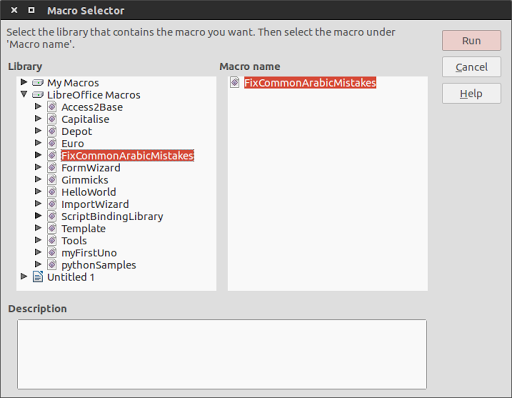512x398 pixels.
Task: Select the ImportWizard library entry
Action: coord(95,204)
